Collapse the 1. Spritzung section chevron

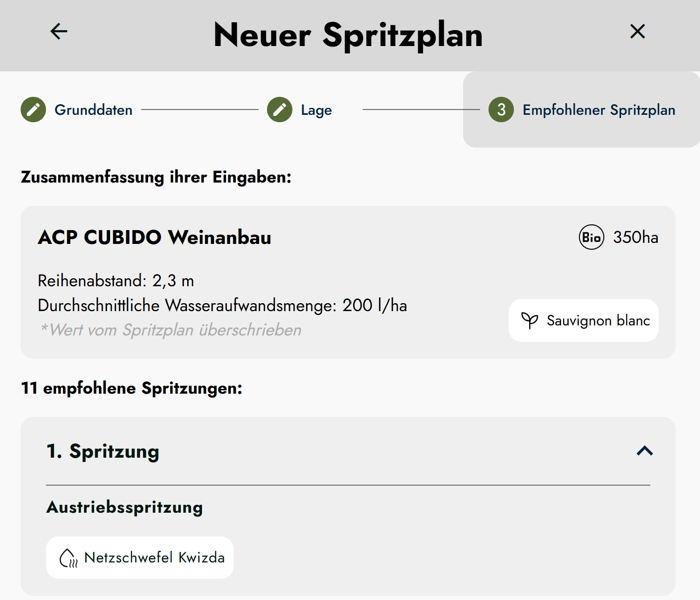tap(644, 451)
